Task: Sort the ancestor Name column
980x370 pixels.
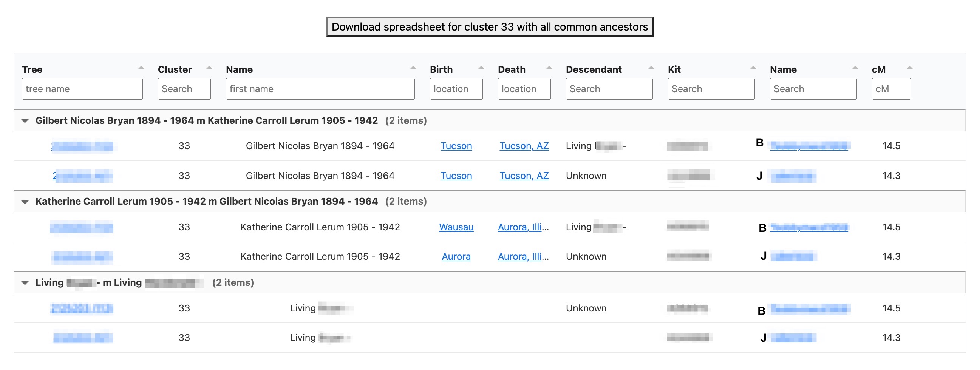Action: (x=413, y=68)
